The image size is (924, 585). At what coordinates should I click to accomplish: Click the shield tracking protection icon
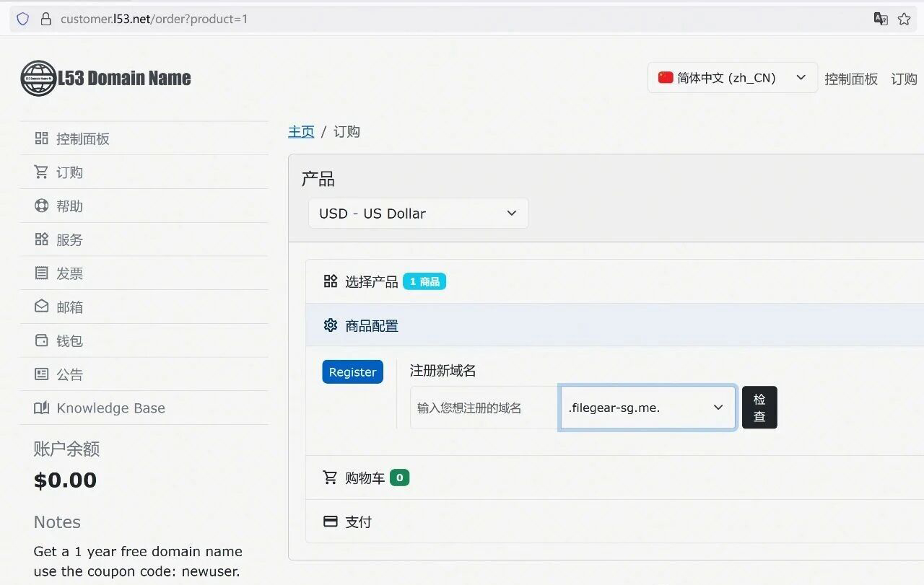[x=23, y=19]
